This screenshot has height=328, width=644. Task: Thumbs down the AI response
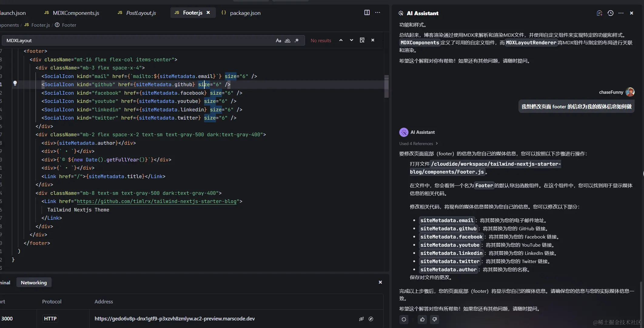tap(434, 319)
